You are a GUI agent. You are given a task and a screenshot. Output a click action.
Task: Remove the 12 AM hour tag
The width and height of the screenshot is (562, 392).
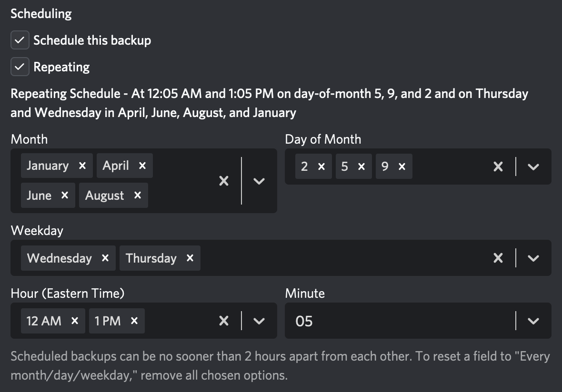[75, 321]
